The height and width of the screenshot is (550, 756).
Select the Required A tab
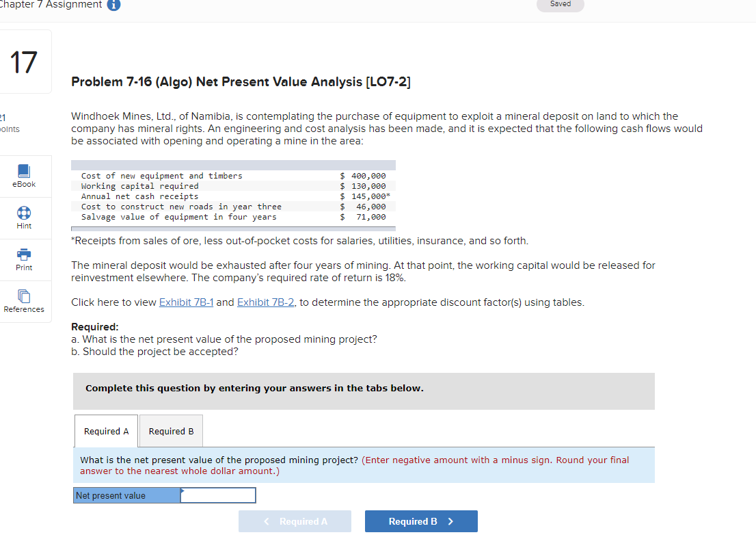click(106, 431)
